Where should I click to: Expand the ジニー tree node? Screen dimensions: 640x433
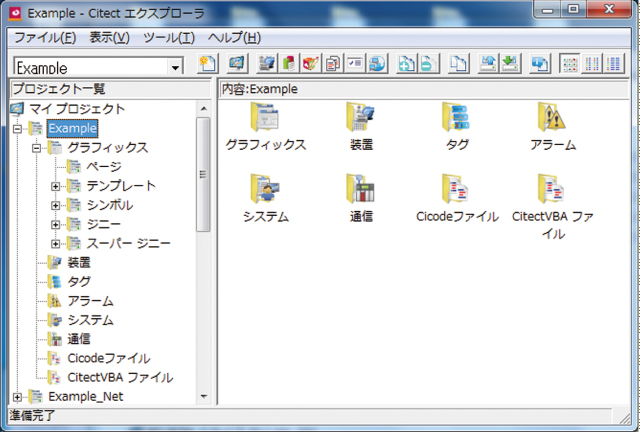pos(56,225)
